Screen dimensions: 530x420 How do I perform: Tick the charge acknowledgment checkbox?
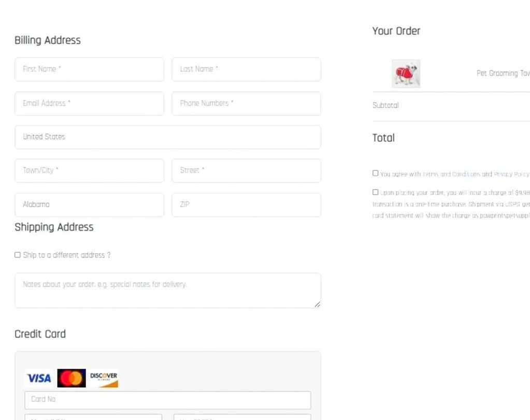(x=376, y=192)
